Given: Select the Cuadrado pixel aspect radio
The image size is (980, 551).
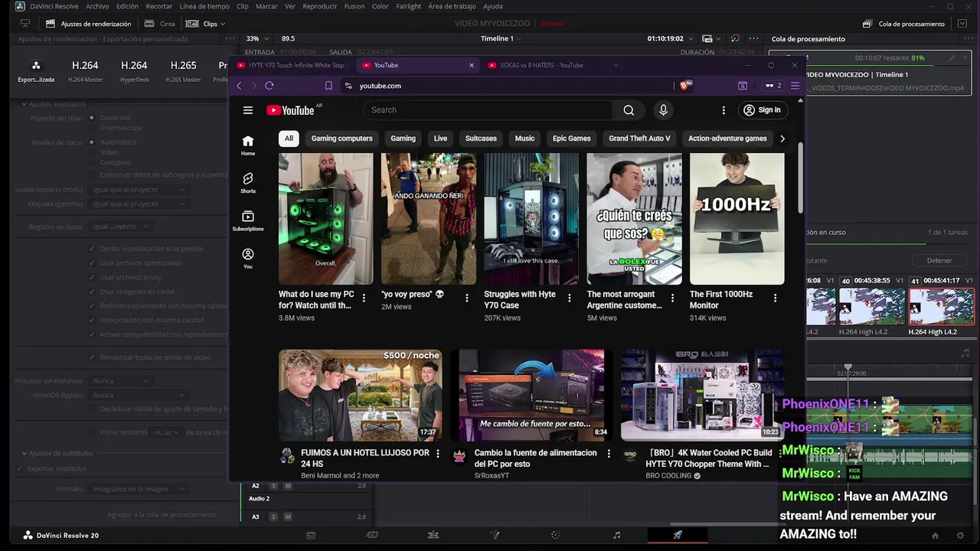Looking at the screenshot, I should (92, 117).
